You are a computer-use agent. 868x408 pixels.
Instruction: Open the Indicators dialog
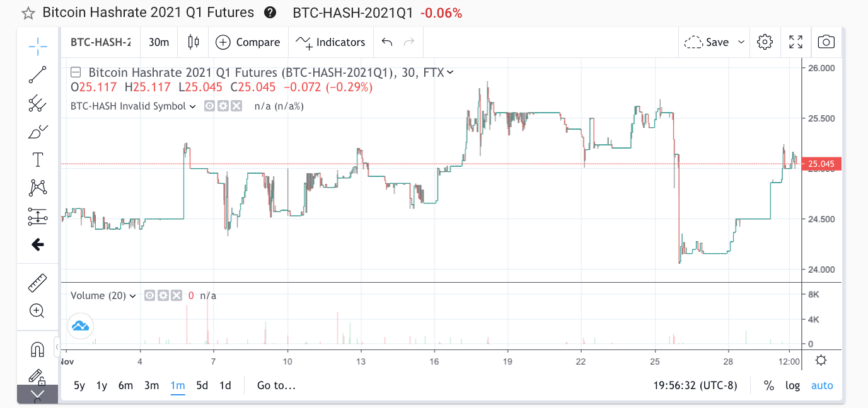(x=331, y=42)
